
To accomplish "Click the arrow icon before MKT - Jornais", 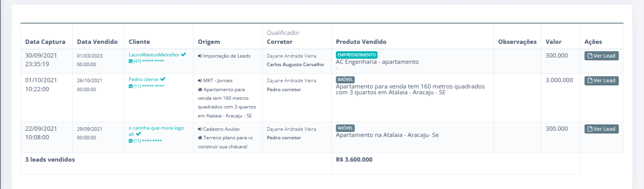I will click(x=200, y=81).
